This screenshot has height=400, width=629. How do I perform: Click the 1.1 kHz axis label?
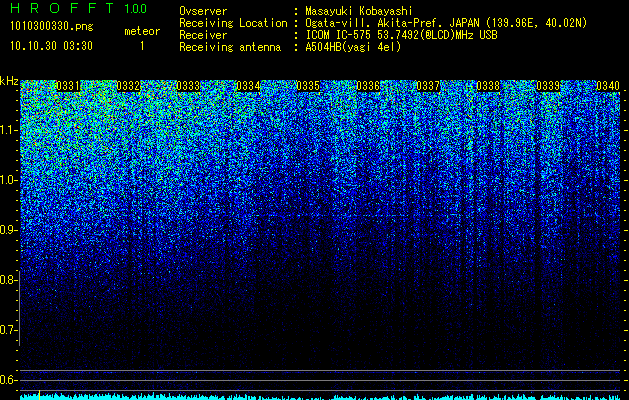pyautogui.click(x=7, y=130)
